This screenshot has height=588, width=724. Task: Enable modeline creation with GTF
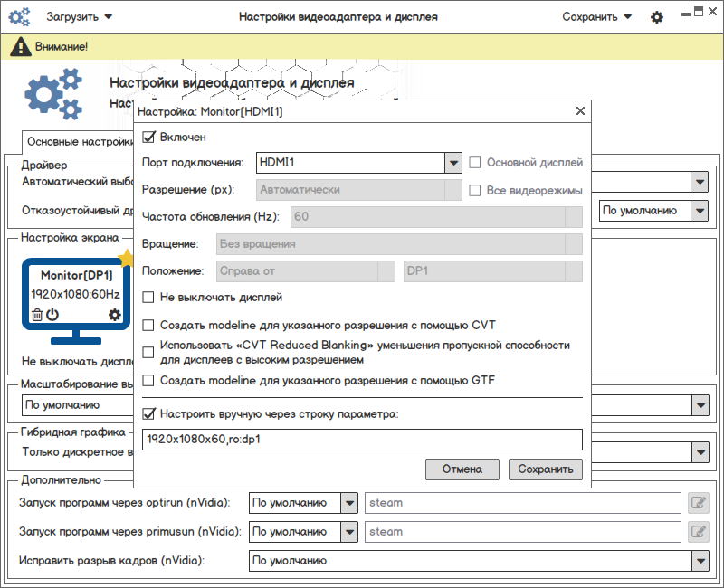[x=148, y=381]
